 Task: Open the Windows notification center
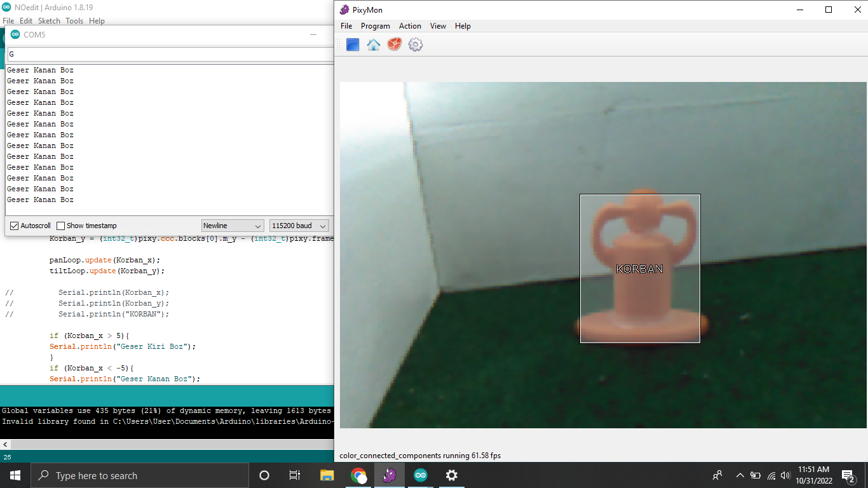848,475
